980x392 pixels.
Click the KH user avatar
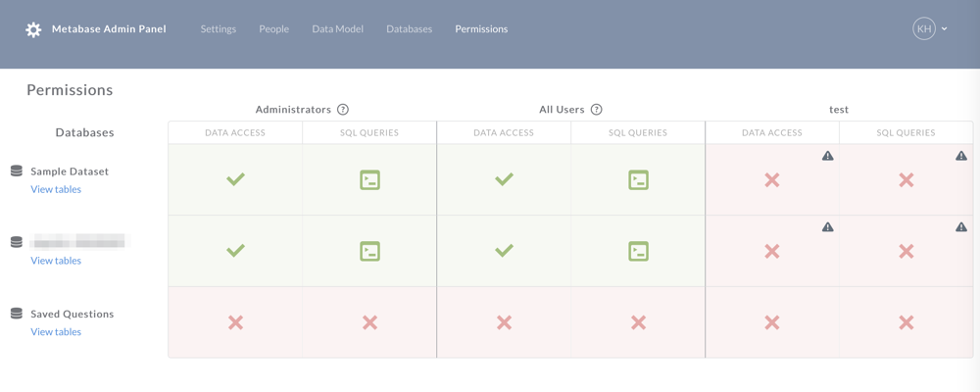click(924, 28)
